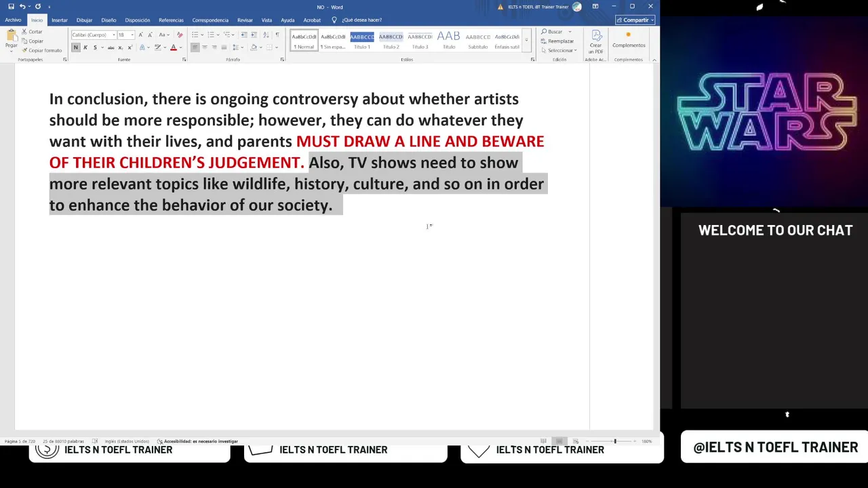
Task: Undo the last action
Action: (x=22, y=7)
